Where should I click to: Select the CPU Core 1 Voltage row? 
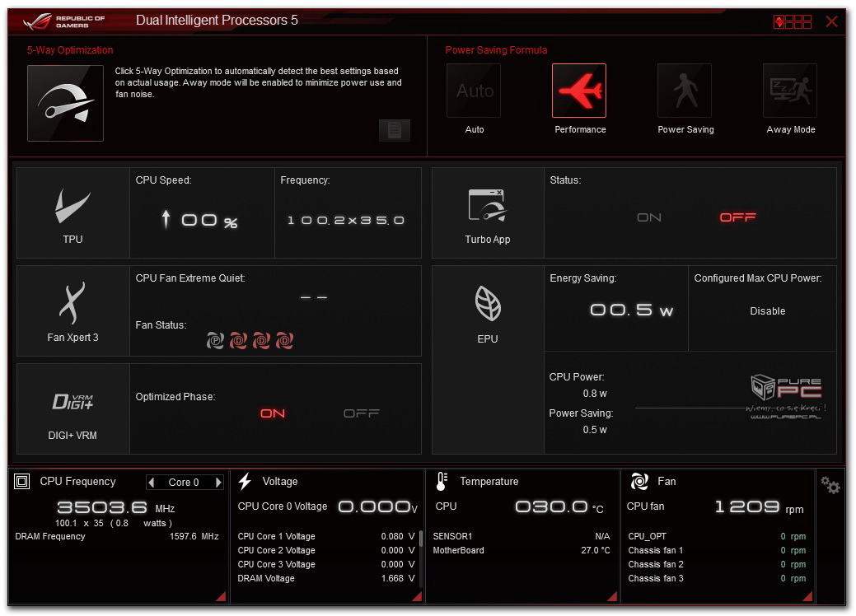tap(326, 536)
